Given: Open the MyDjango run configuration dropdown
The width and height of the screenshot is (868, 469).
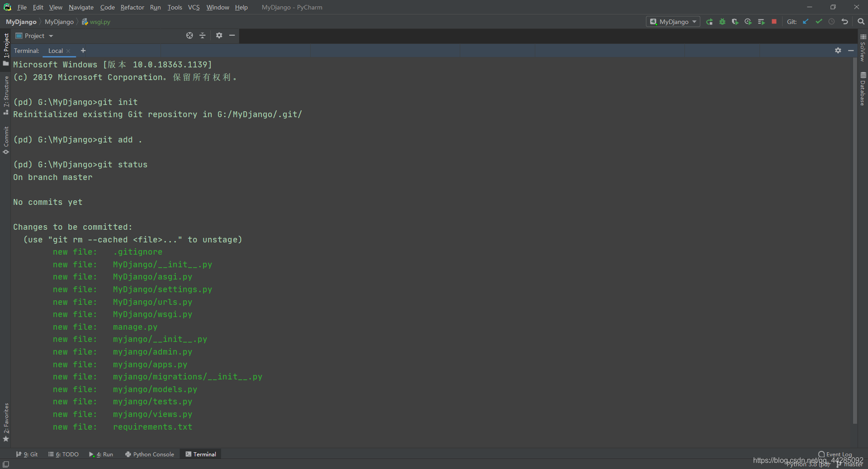Looking at the screenshot, I should click(x=673, y=22).
